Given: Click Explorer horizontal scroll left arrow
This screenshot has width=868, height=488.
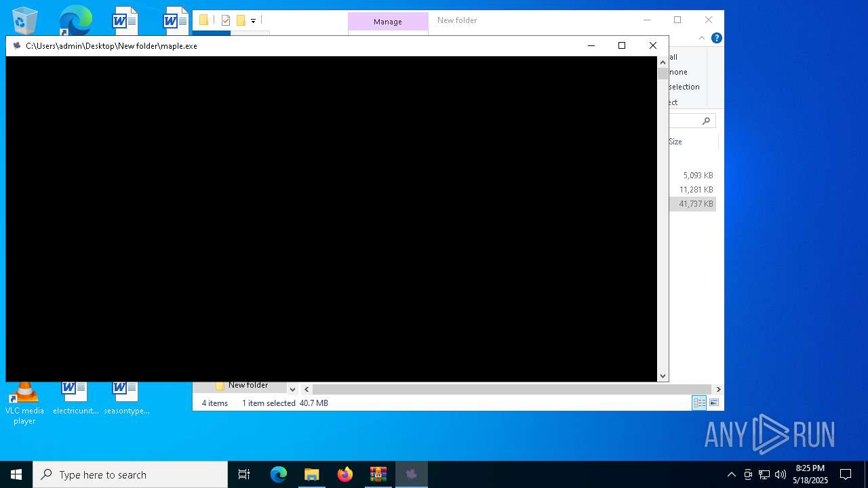Looking at the screenshot, I should 307,389.
